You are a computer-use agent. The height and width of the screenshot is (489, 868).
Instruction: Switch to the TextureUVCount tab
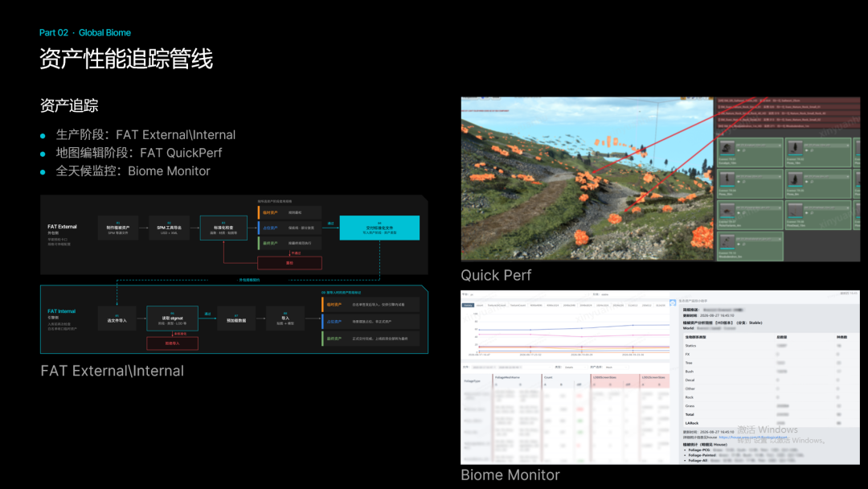[x=497, y=305]
